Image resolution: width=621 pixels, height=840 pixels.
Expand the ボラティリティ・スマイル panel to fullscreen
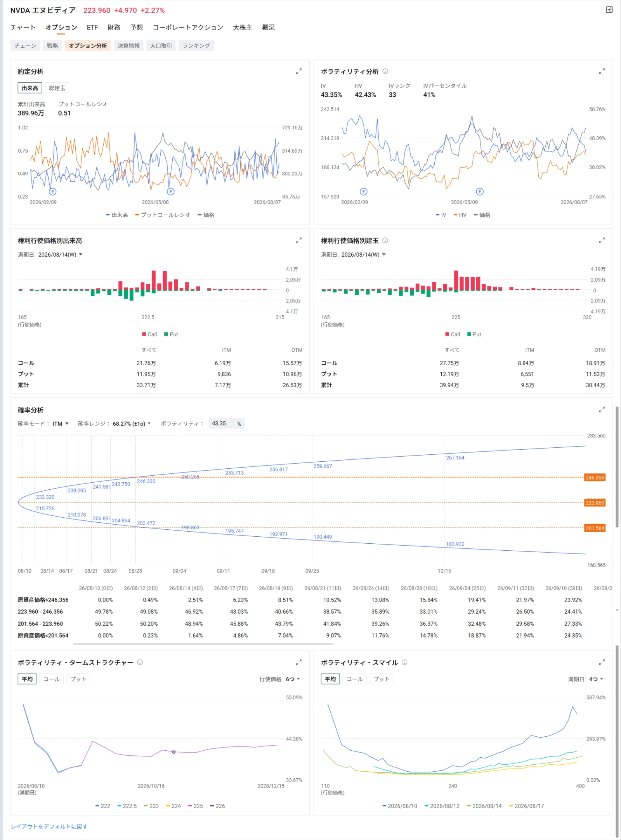[x=602, y=662]
